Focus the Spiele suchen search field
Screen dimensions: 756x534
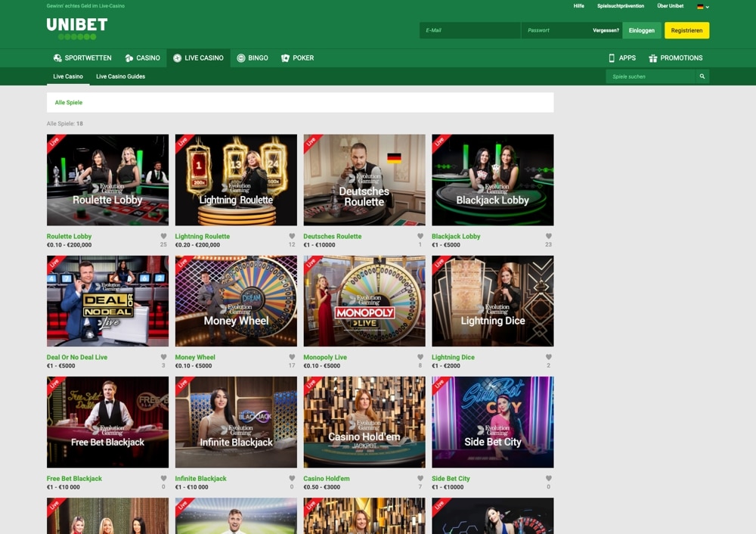tap(650, 76)
